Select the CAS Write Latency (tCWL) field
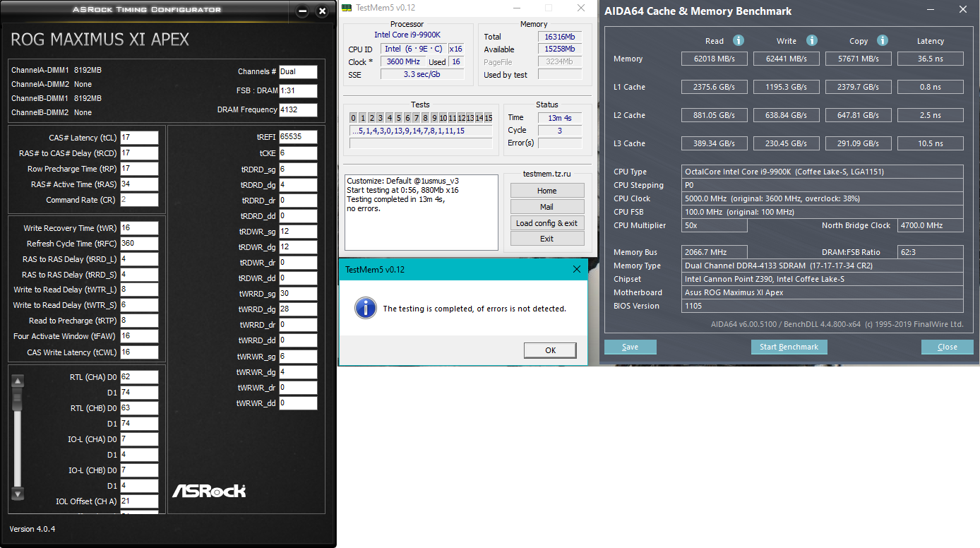The width and height of the screenshot is (980, 548). pyautogui.click(x=139, y=352)
